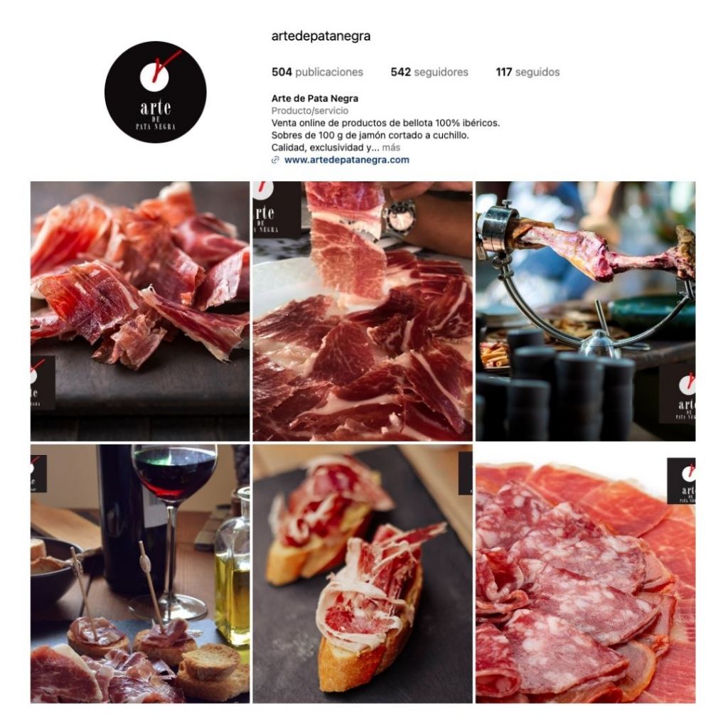Open the Arte de Pata Negra profile picture
The width and height of the screenshot is (728, 728).
(155, 92)
